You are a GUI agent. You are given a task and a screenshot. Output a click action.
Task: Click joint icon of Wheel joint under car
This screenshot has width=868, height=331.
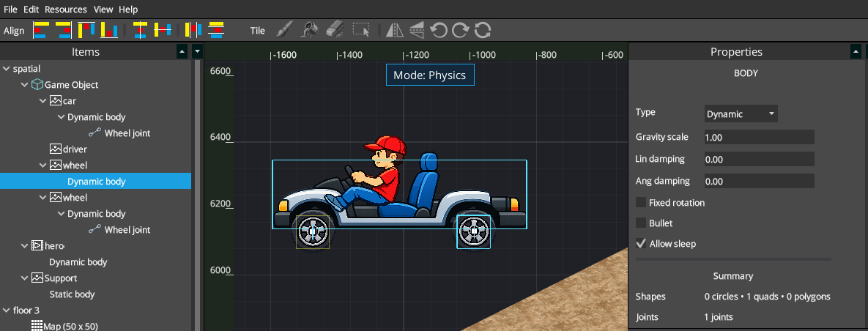coord(95,133)
